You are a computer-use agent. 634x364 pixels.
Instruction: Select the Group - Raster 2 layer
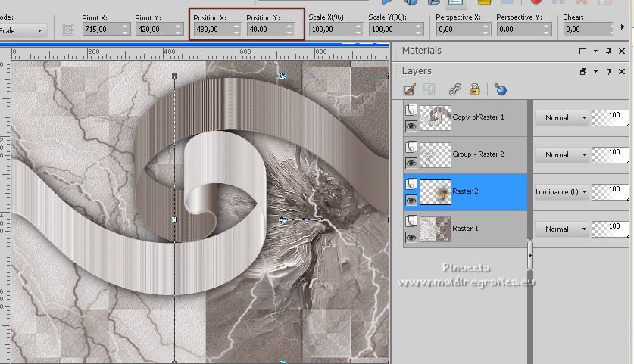tap(477, 154)
